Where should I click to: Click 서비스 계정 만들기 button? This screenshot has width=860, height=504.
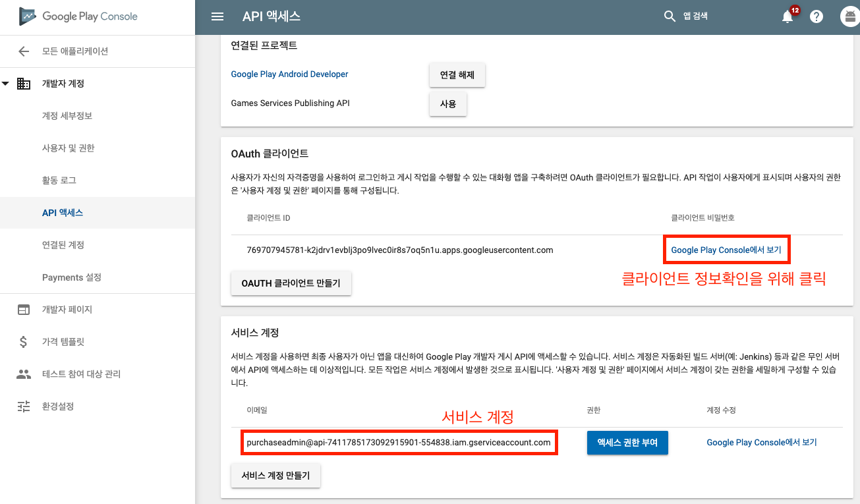click(275, 475)
